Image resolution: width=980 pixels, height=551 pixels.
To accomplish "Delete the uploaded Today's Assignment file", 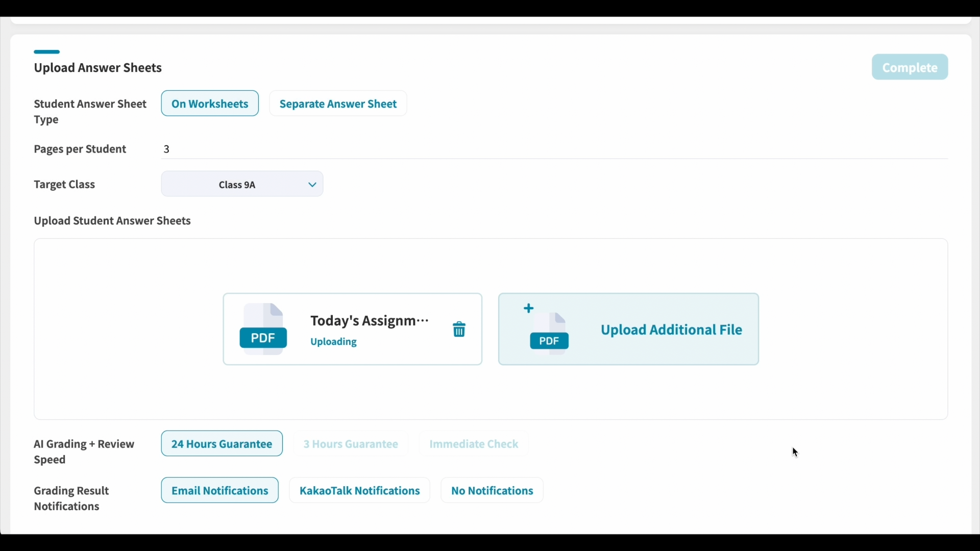I will pos(459,330).
